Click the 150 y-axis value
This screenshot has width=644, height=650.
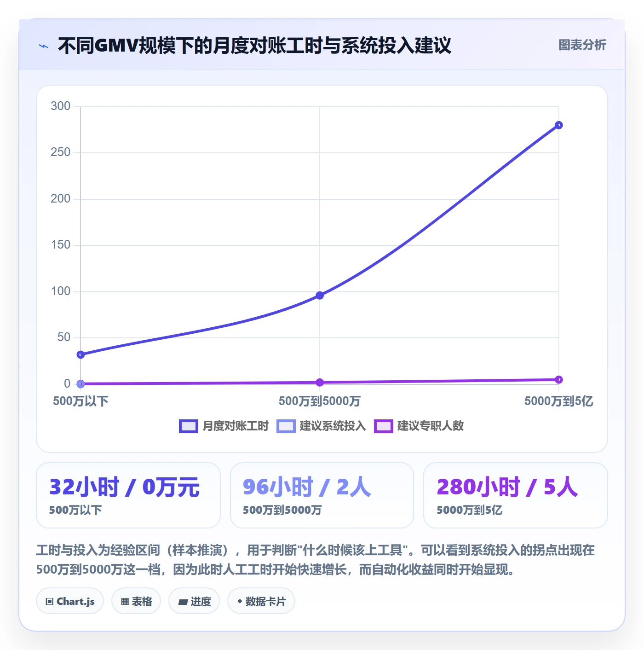(61, 245)
